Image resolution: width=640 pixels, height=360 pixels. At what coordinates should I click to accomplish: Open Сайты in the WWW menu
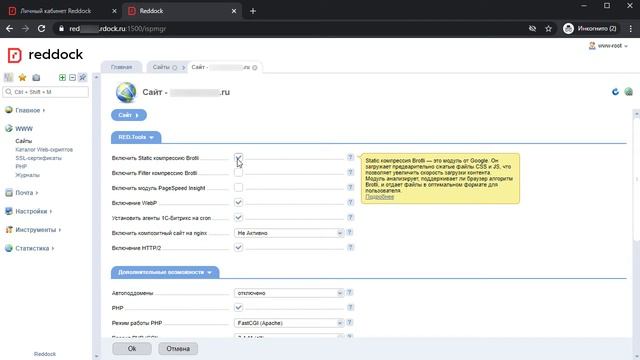point(24,141)
